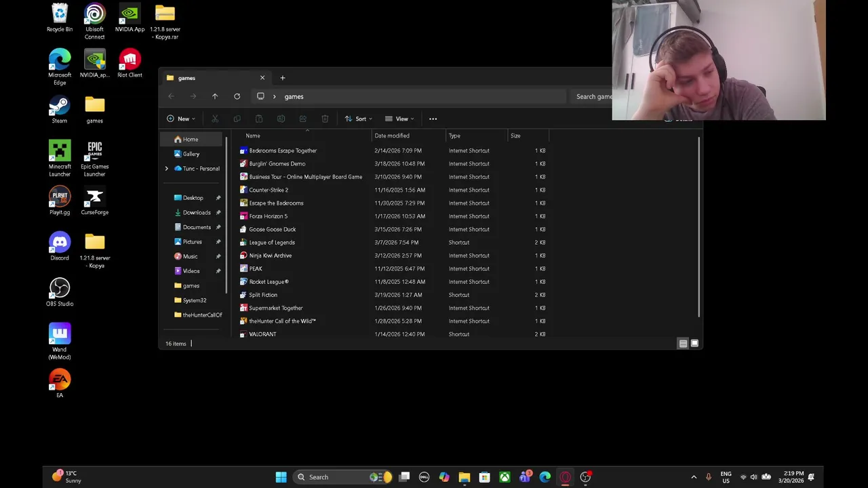868x488 pixels.
Task: Select the VALORANT shortcut row
Action: pos(393,334)
